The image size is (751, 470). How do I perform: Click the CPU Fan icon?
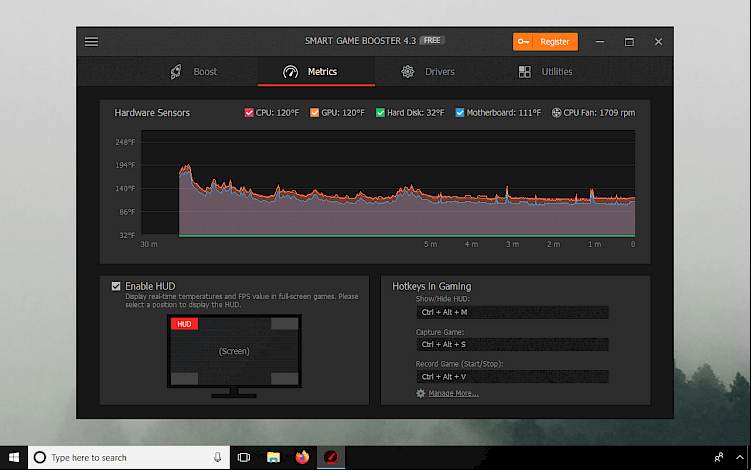click(x=556, y=113)
